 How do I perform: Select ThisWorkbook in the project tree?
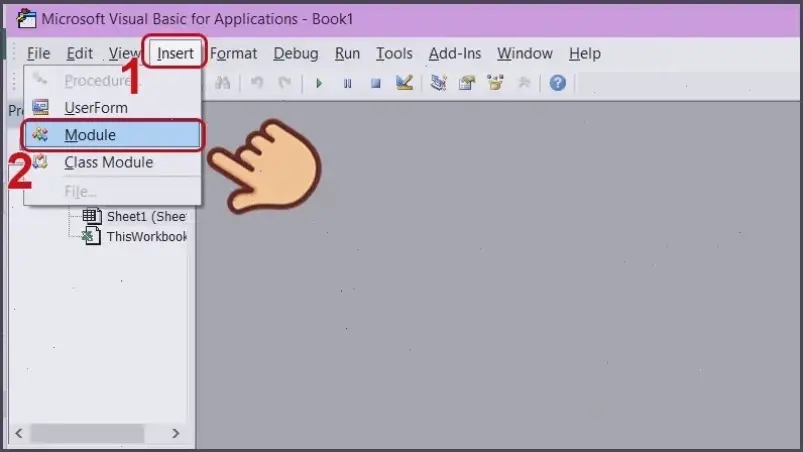146,236
